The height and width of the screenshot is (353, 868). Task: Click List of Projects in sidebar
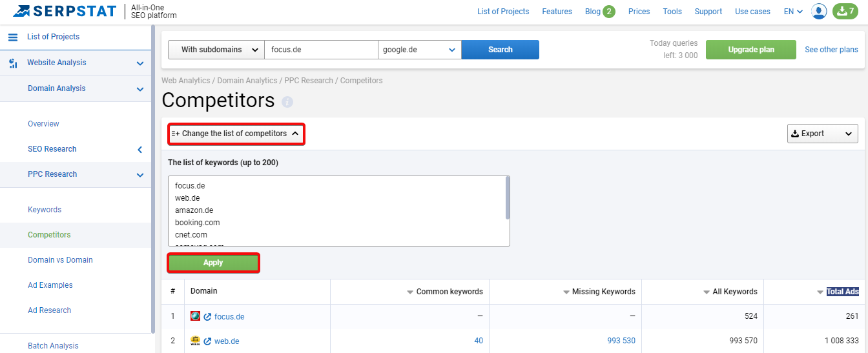[53, 37]
